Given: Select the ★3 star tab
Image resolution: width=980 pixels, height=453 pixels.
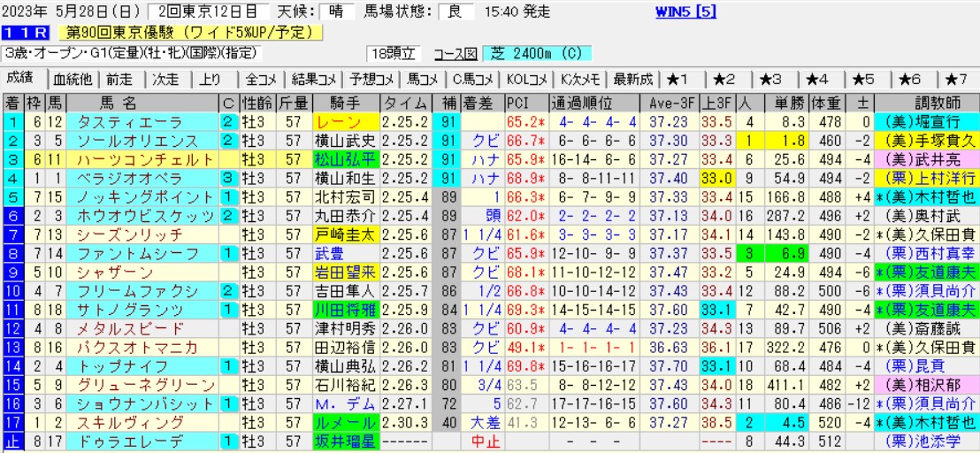Looking at the screenshot, I should [x=772, y=78].
